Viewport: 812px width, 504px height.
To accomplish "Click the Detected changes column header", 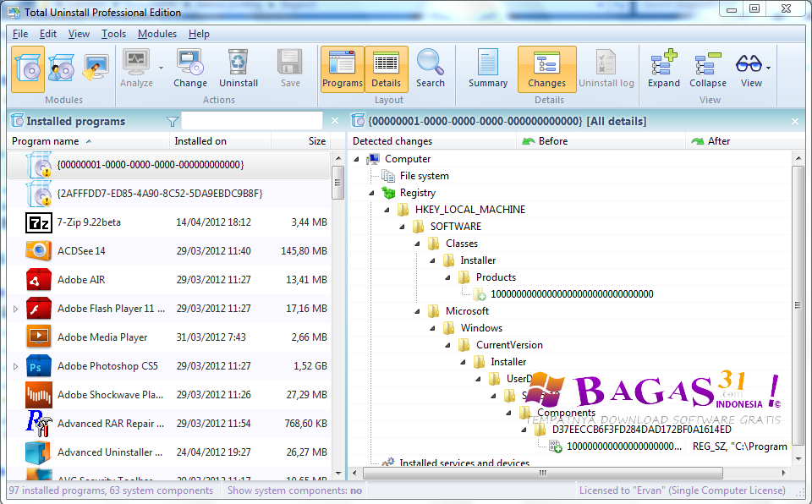I will pos(432,141).
